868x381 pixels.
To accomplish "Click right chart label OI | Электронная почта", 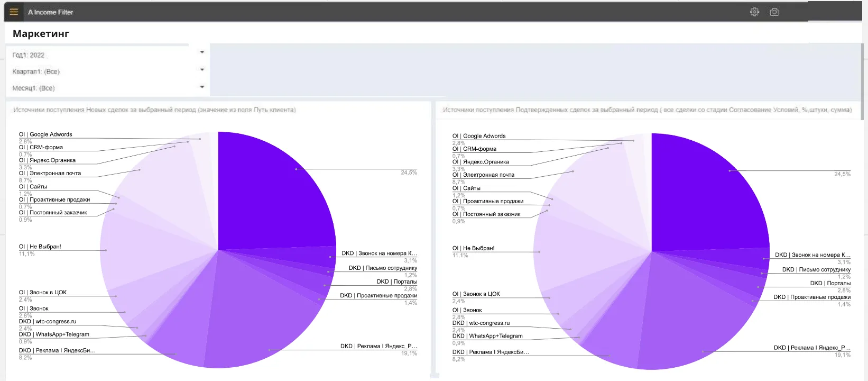I will [483, 175].
